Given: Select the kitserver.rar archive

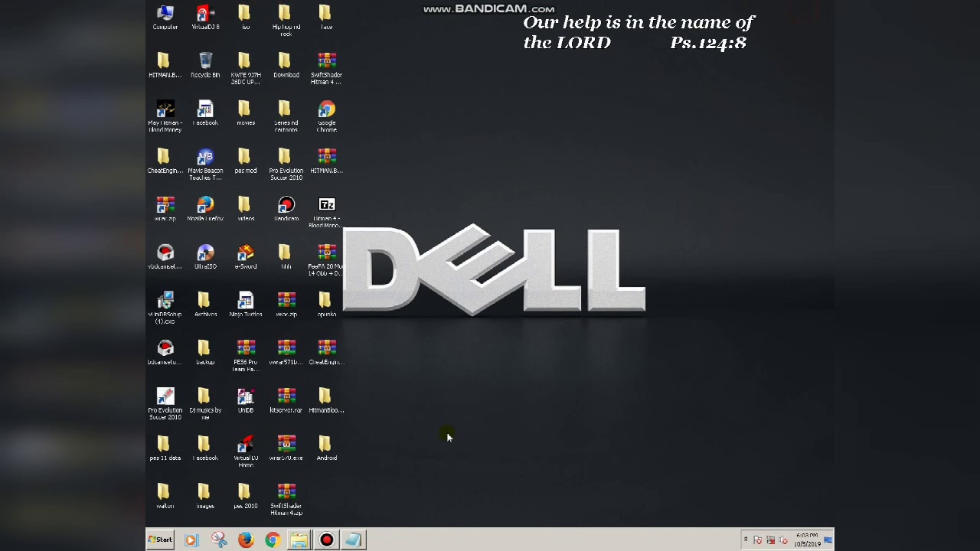Looking at the screenshot, I should pyautogui.click(x=286, y=401).
